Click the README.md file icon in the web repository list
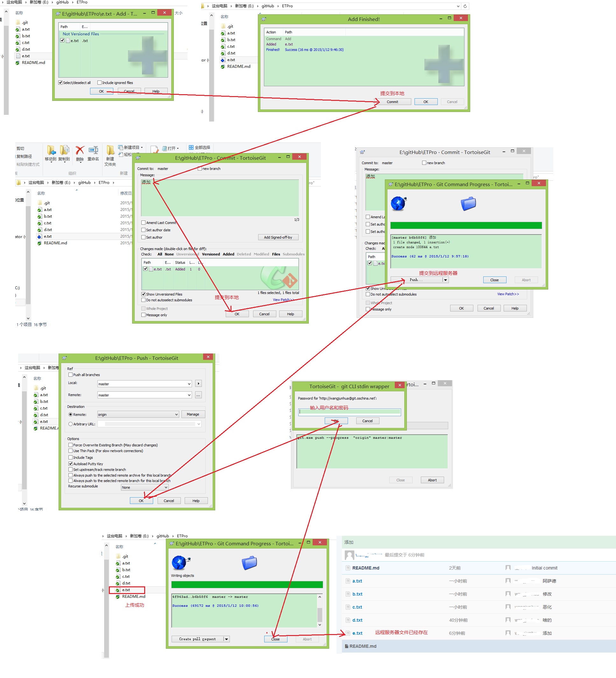Screen dimensions: 616x678 point(348,568)
